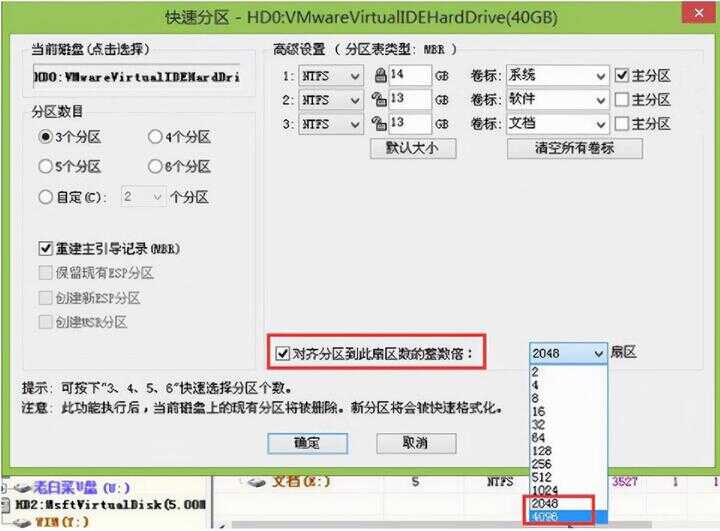Enable 主分区 checkbox for partition 2
The image size is (720, 531).
point(621,99)
